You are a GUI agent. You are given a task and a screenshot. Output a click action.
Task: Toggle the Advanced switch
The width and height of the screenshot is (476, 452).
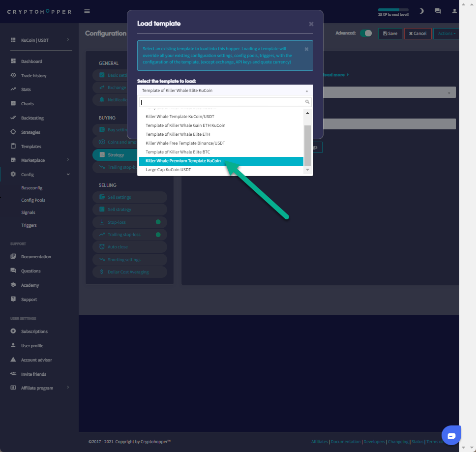(366, 33)
